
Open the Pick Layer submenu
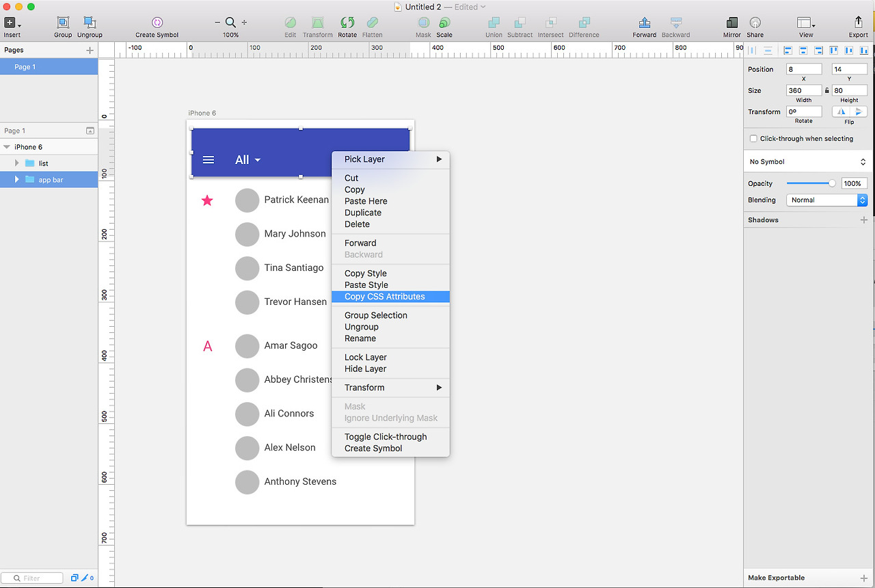click(390, 159)
